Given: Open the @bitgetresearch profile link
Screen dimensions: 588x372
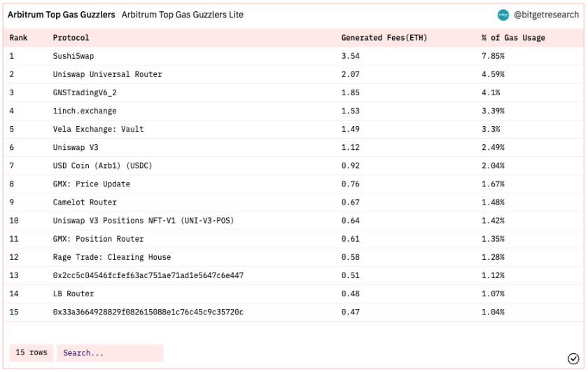Looking at the screenshot, I should pos(546,15).
